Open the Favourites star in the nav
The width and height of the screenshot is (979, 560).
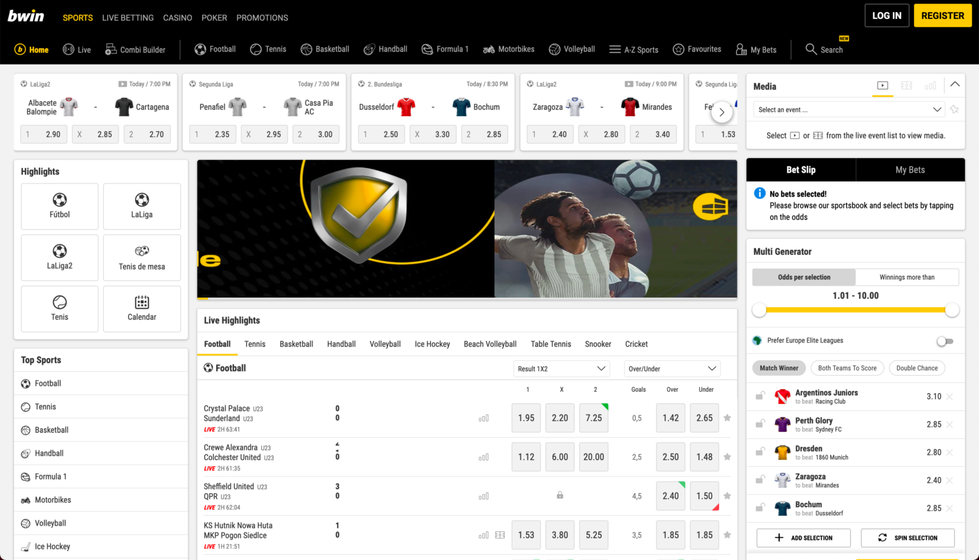point(679,49)
